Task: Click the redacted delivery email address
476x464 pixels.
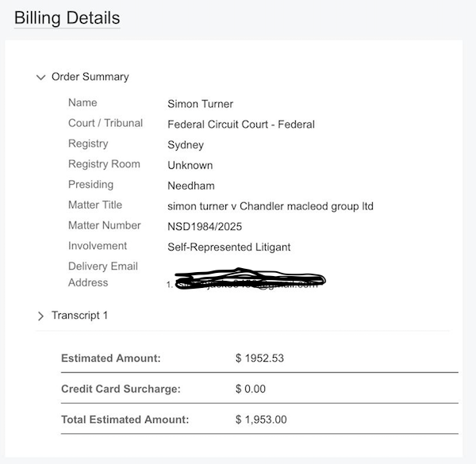Action: [x=246, y=281]
